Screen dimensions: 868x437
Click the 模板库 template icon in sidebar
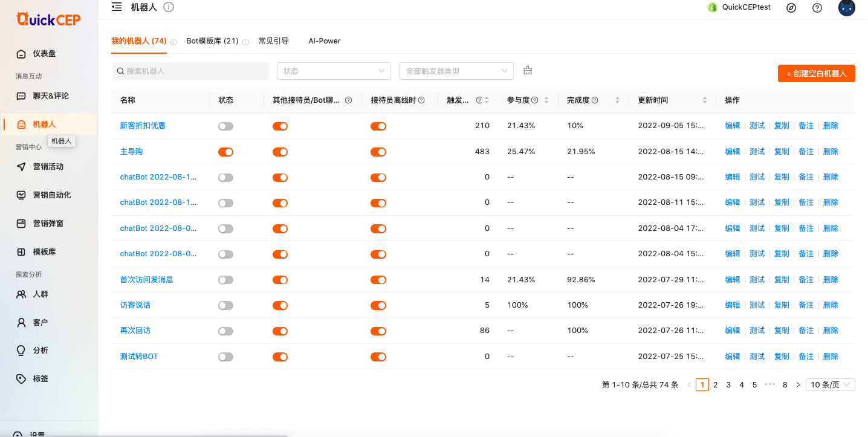[x=21, y=252]
